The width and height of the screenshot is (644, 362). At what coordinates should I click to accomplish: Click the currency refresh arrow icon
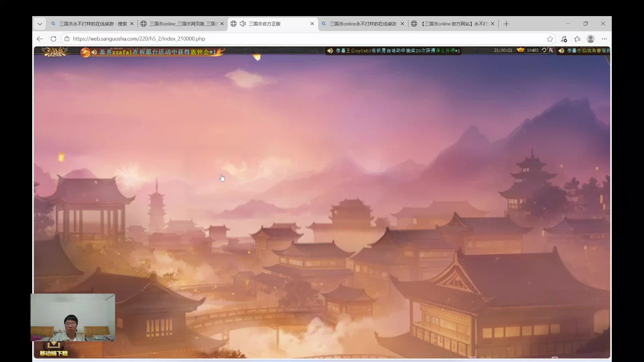544,50
